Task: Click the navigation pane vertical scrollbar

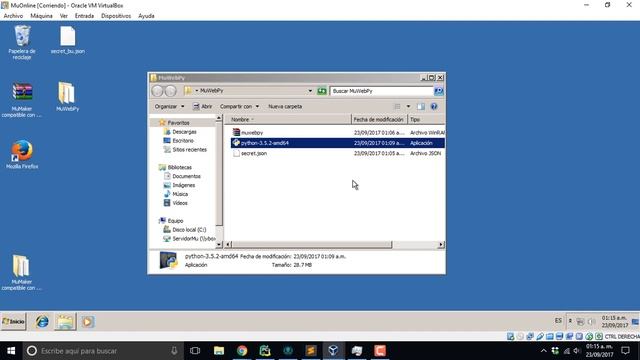Action: 219,173
